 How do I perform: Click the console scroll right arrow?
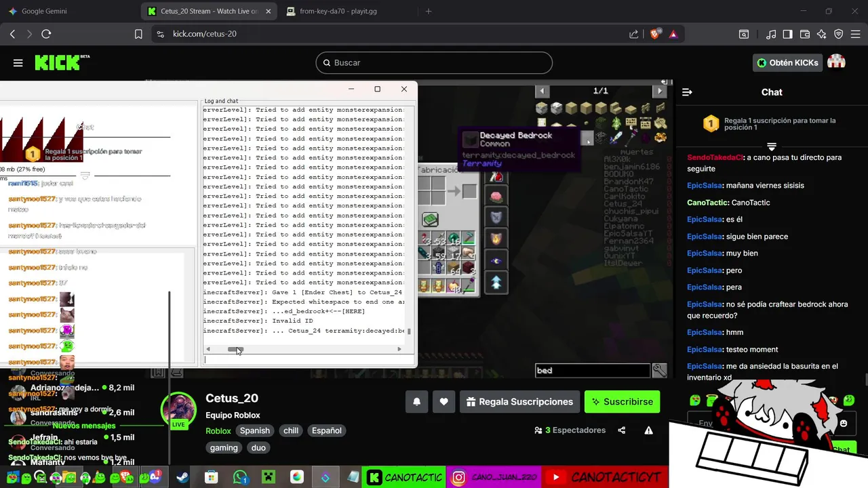(399, 349)
